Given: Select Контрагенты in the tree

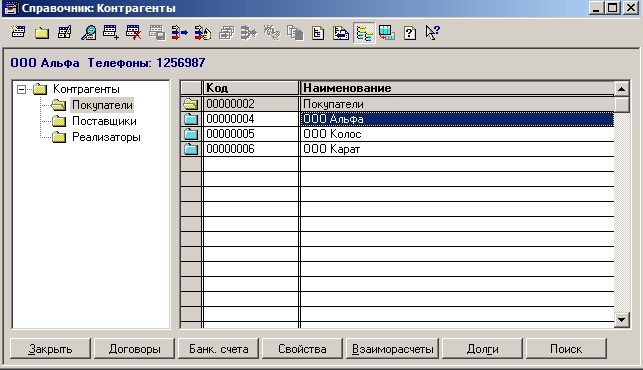Looking at the screenshot, I should 86,89.
